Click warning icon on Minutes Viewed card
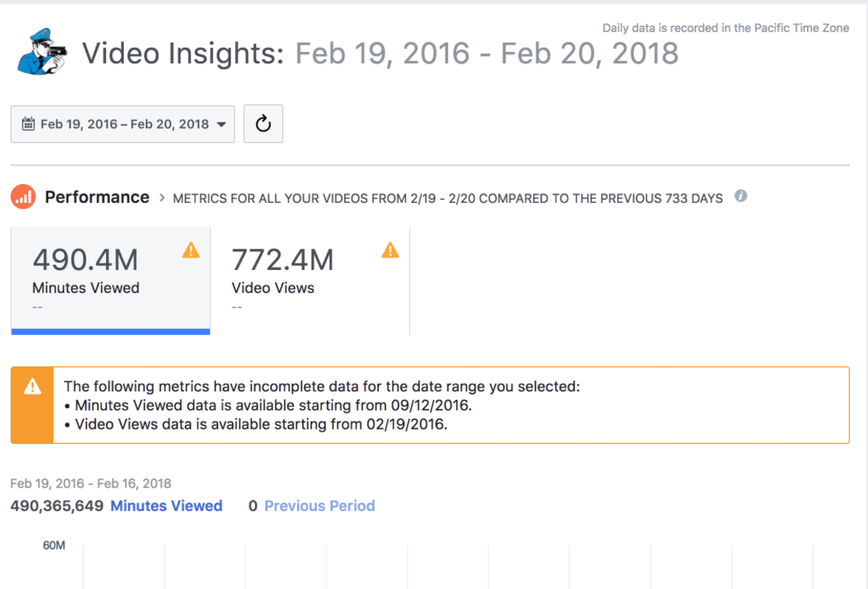868x589 pixels. click(191, 250)
